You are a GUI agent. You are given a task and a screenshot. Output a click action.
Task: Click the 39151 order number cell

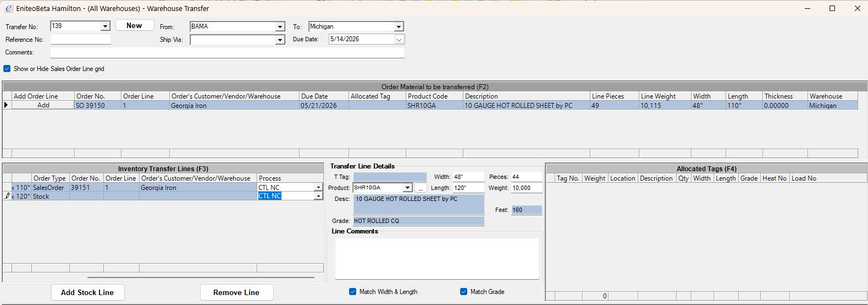86,187
